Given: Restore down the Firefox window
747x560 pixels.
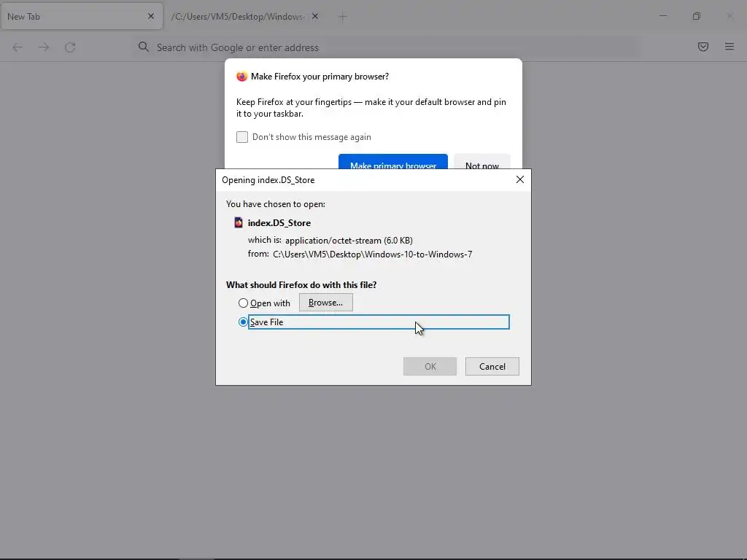Looking at the screenshot, I should point(697,16).
